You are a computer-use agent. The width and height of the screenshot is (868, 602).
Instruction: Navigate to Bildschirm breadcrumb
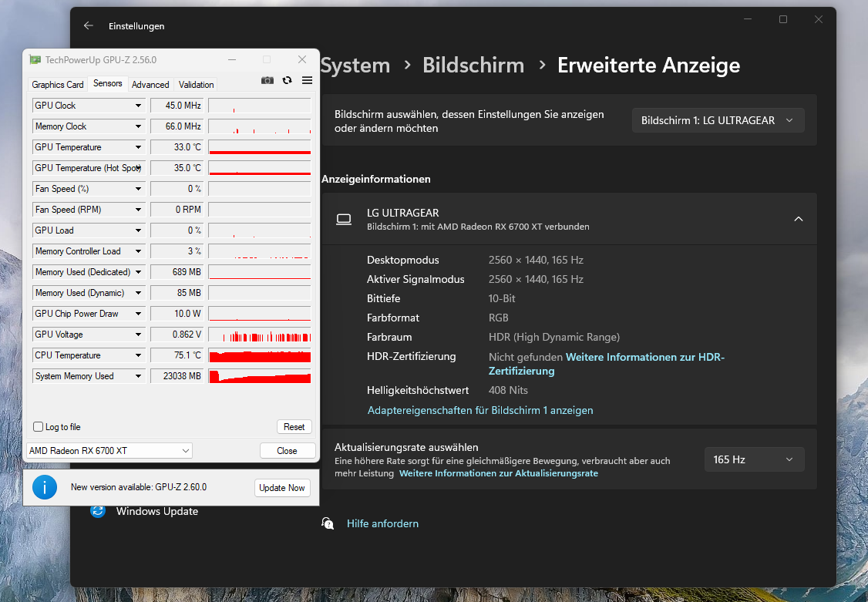point(473,66)
